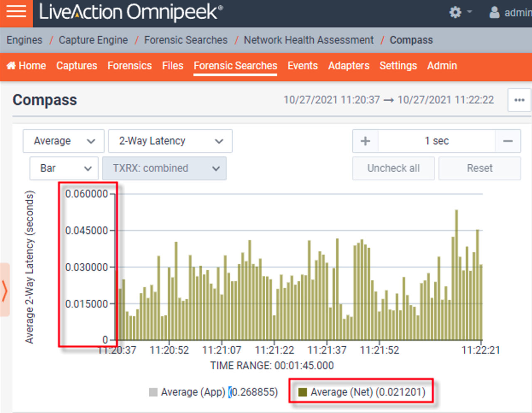
Task: Follow the Network Health Assessment breadcrumb
Action: [x=308, y=40]
